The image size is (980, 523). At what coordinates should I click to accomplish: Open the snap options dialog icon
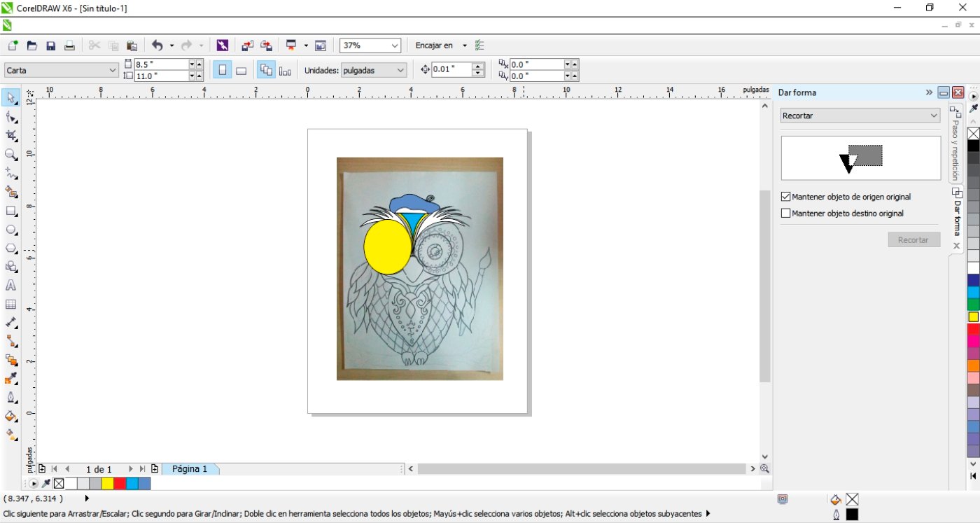(x=479, y=46)
